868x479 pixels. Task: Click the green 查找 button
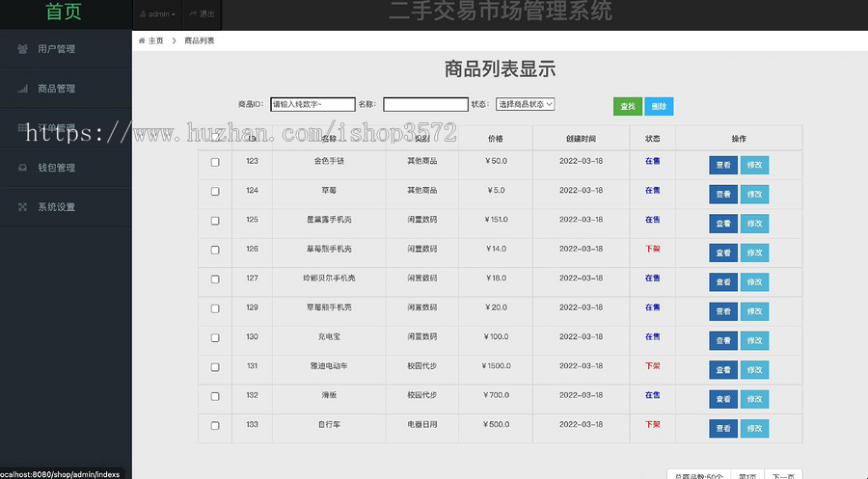(x=628, y=106)
